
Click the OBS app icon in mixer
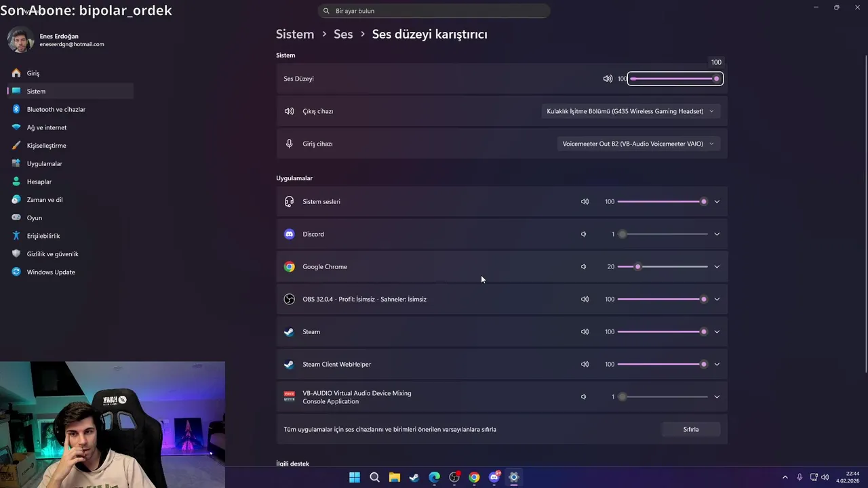coord(290,299)
